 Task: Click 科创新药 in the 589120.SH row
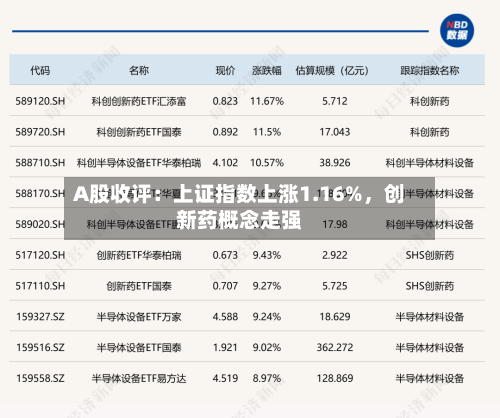click(430, 101)
